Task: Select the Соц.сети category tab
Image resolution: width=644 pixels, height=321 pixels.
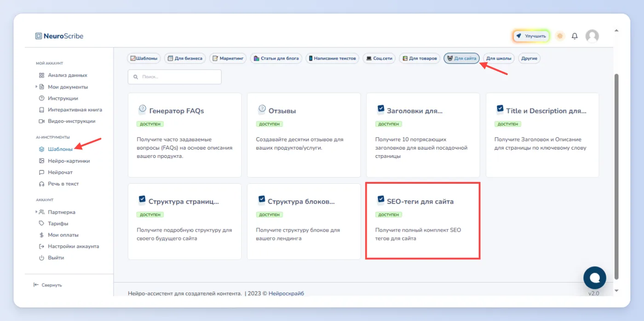Action: (379, 58)
